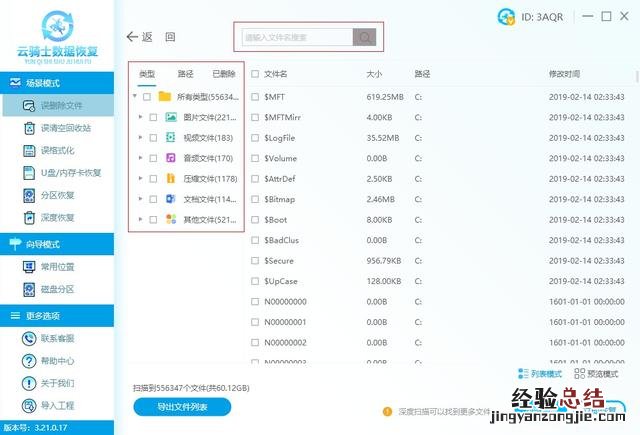Sort by the 文件名 column header
This screenshot has width=640, height=435.
276,74
